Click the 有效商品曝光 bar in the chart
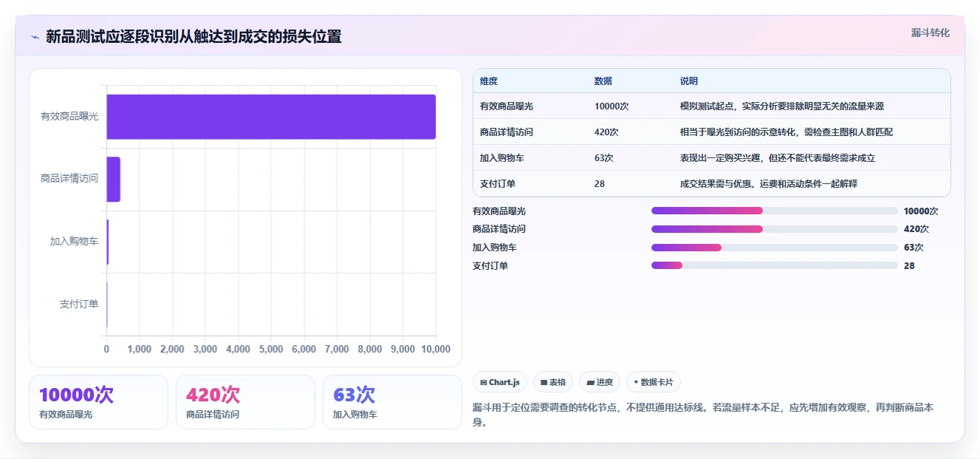Viewport: 980px width, 459px height. pyautogui.click(x=271, y=117)
